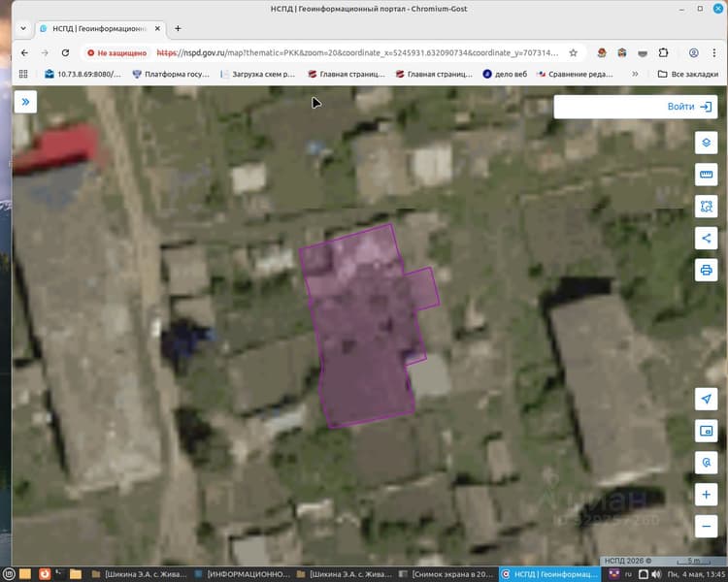
Task: Open the apps grid in bookmarks bar
Action: click(23, 74)
